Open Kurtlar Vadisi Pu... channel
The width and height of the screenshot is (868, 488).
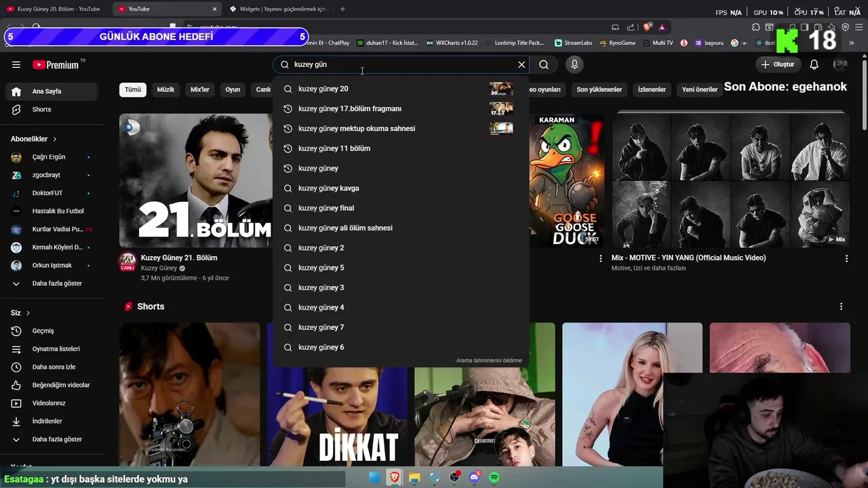click(51, 229)
